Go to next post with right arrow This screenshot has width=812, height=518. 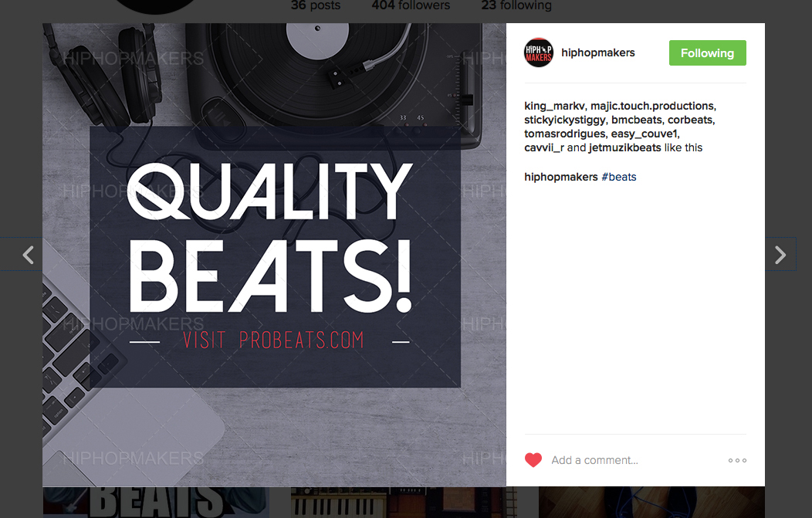780,254
